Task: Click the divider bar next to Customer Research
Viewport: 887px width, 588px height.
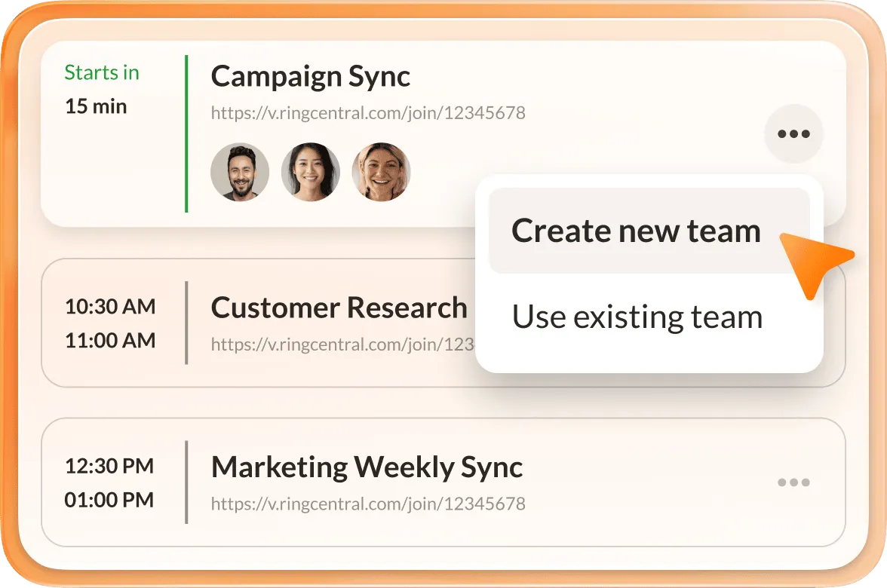Action: point(186,323)
